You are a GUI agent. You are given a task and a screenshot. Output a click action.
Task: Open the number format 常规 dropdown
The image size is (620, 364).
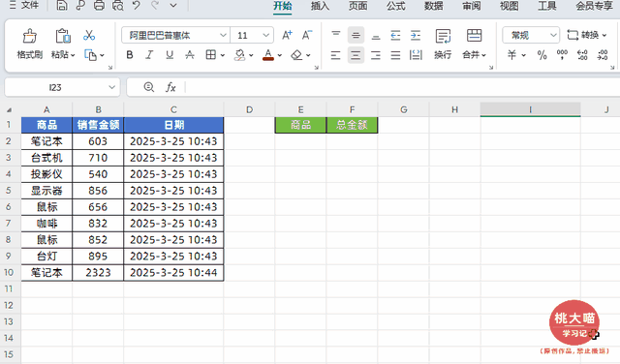pyautogui.click(x=553, y=35)
